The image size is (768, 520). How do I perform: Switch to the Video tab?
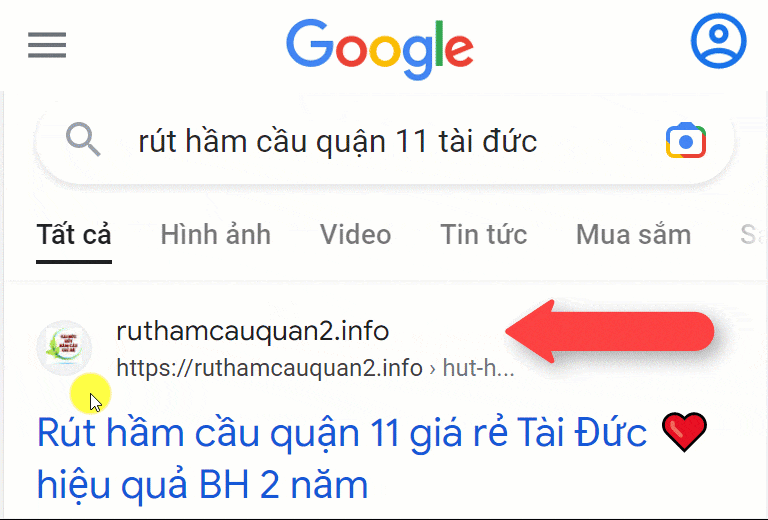click(356, 235)
